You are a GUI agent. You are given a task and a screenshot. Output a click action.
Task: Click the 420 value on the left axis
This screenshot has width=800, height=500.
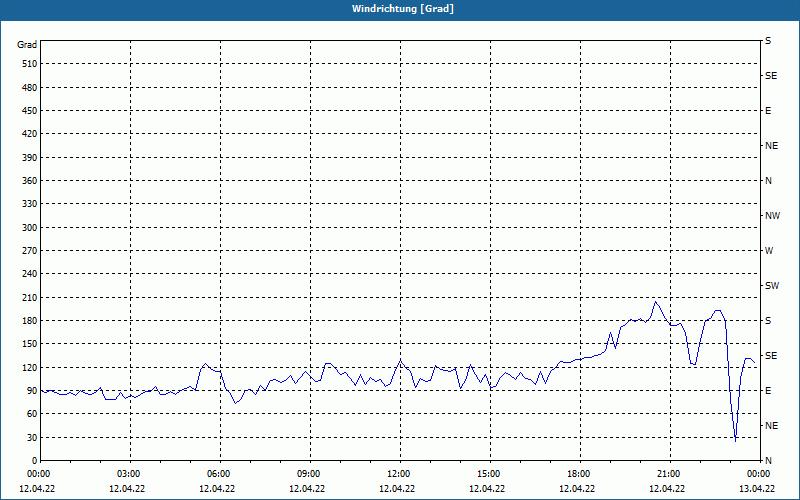point(30,134)
